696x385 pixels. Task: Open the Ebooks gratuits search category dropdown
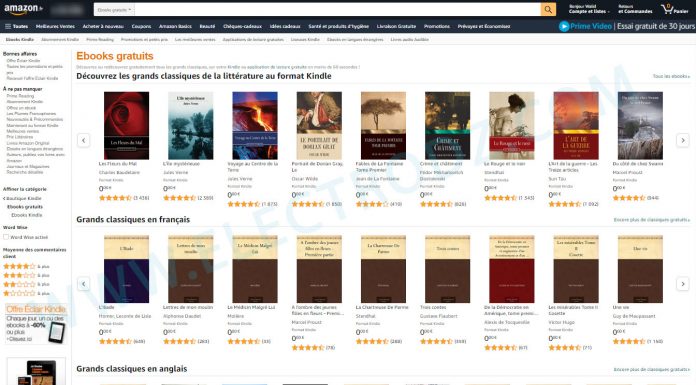(114, 9)
